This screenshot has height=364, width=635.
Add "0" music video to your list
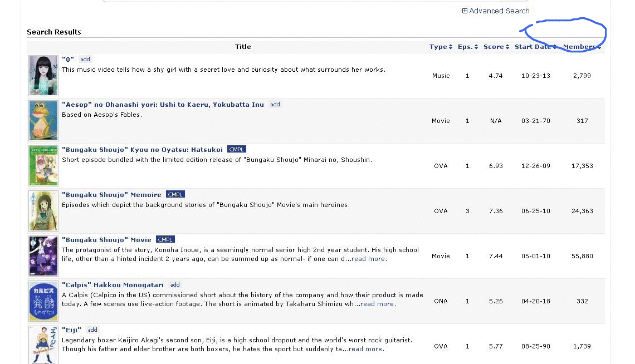[85, 59]
